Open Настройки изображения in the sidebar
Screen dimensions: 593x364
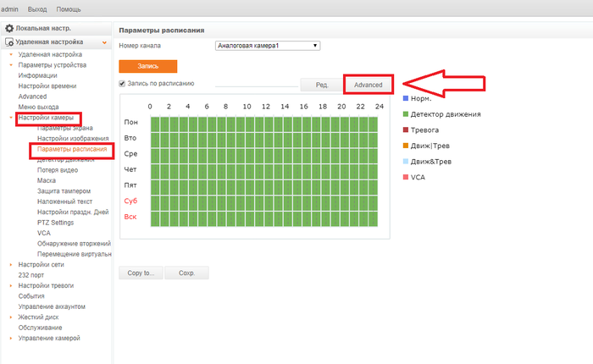73,139
